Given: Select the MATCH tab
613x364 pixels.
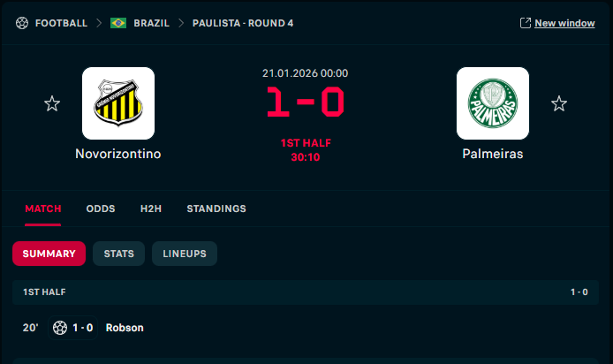Looking at the screenshot, I should coord(43,209).
